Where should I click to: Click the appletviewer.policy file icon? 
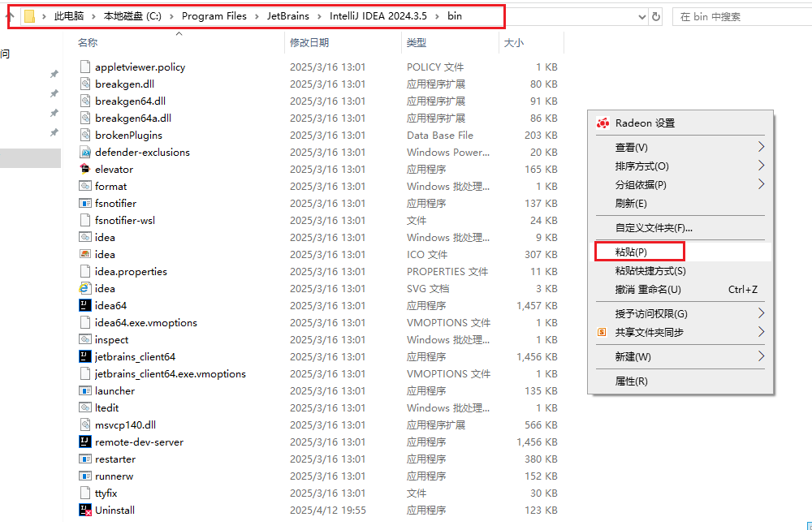85,67
